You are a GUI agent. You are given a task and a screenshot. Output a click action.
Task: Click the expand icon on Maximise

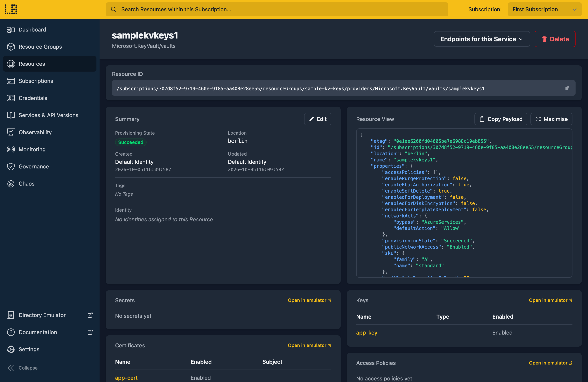538,119
